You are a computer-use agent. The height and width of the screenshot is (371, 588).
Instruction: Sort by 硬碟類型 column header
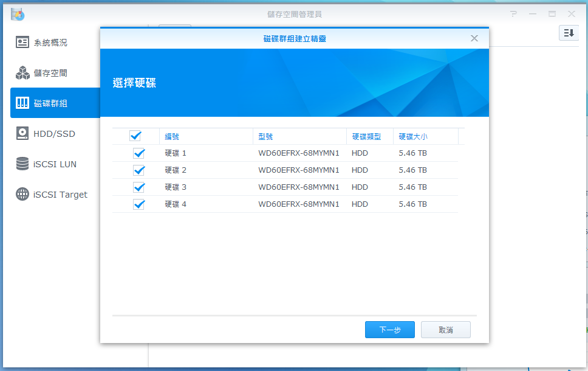click(370, 136)
